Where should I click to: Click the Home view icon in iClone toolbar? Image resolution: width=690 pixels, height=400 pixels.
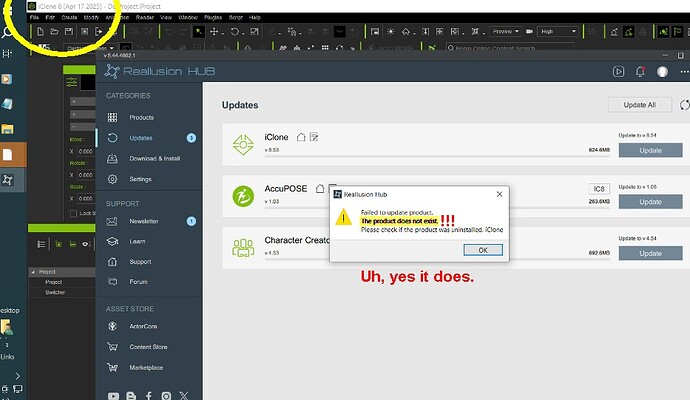coord(406,32)
